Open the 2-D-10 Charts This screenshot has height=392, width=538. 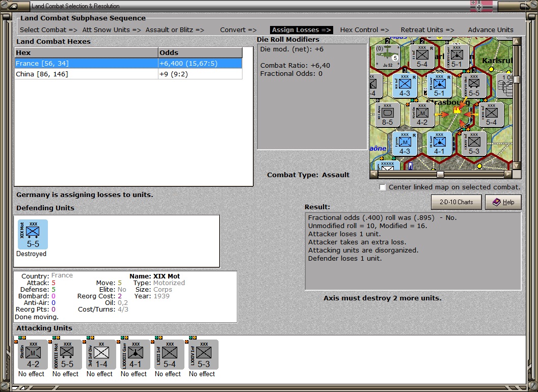point(456,202)
